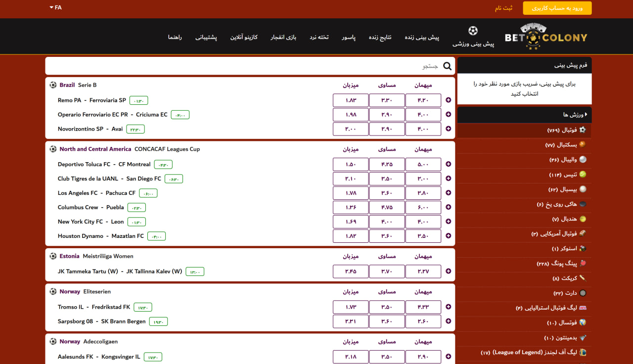Click the BetColony logo
Viewport: 633px width, 364px height.
(x=546, y=37)
